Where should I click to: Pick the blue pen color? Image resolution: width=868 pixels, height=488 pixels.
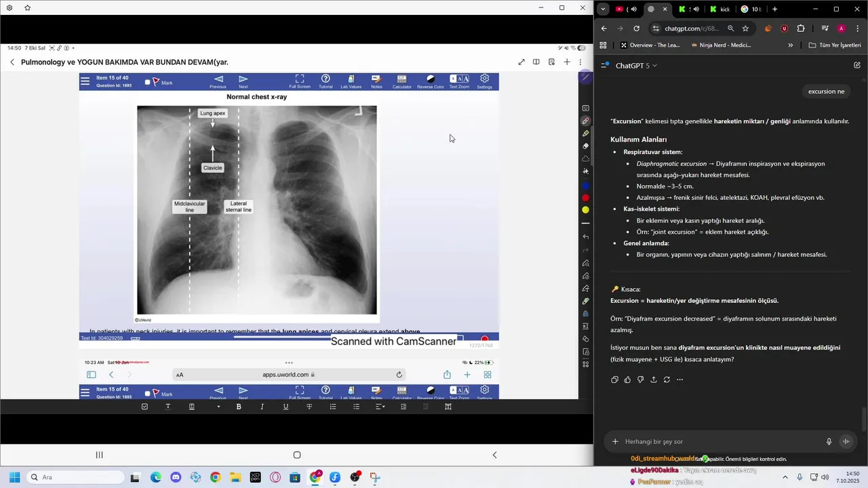pyautogui.click(x=585, y=186)
